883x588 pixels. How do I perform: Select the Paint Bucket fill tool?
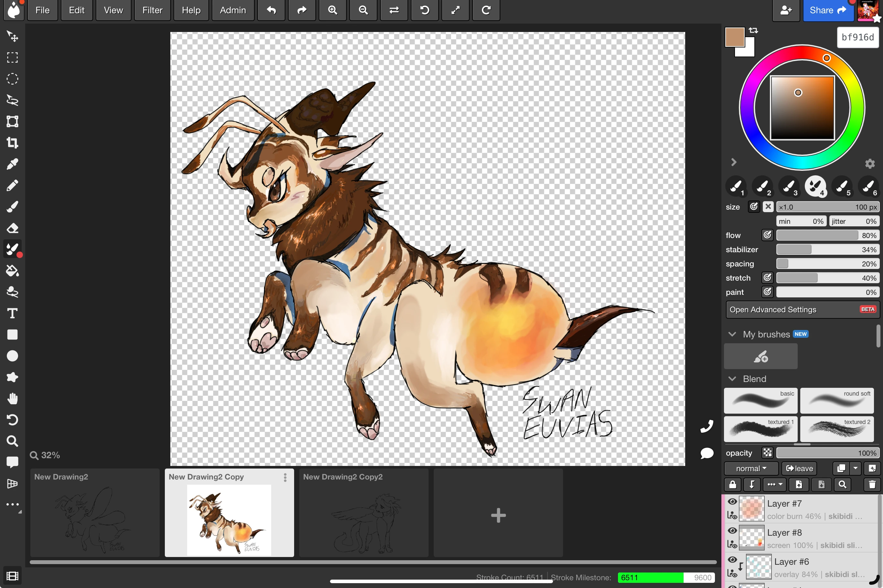tap(12, 270)
